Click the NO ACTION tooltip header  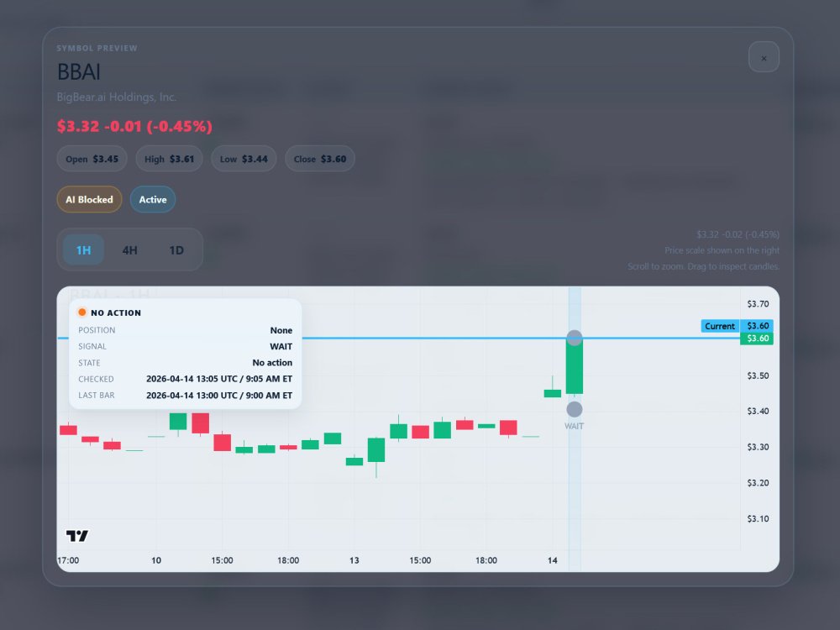[x=116, y=312]
